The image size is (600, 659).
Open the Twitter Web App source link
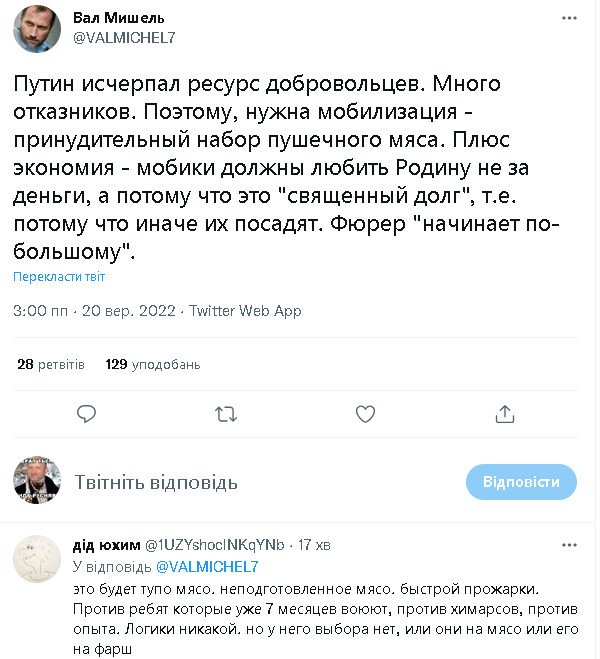(245, 311)
